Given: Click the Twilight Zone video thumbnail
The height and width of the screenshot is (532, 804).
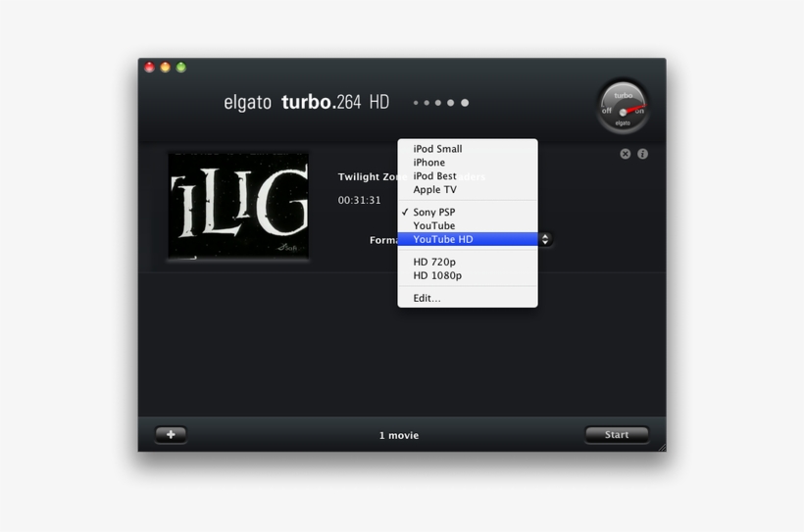Looking at the screenshot, I should click(238, 205).
